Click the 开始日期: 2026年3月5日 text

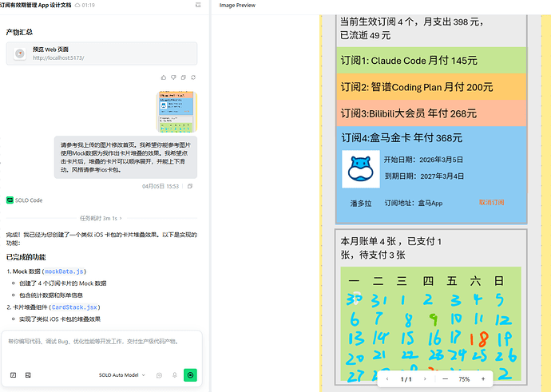click(x=423, y=160)
